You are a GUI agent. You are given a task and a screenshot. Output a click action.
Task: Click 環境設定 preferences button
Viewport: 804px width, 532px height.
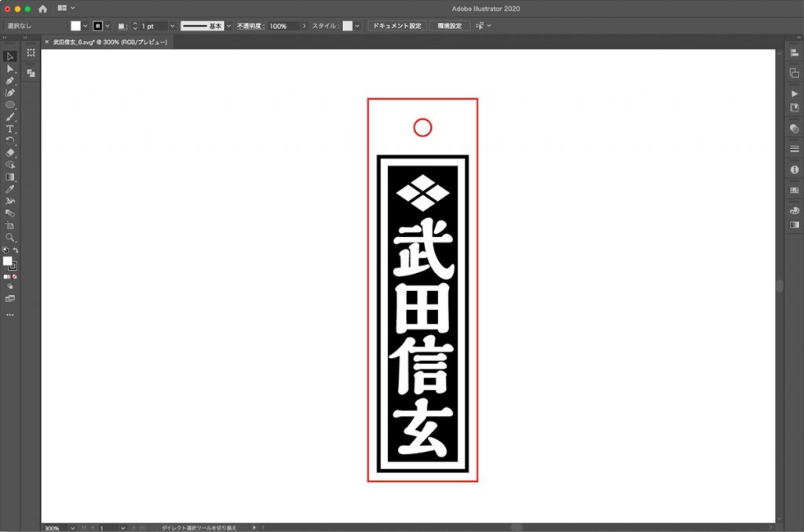pos(450,26)
